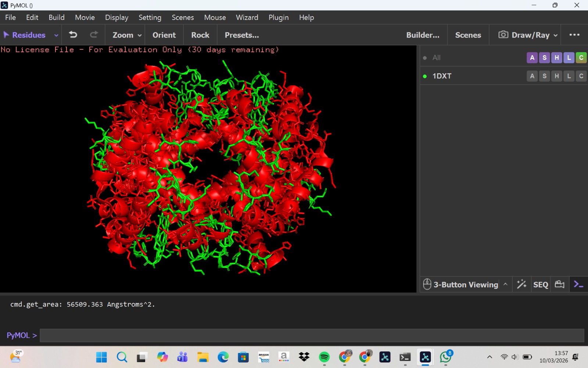Click the Color button for 1DXT
This screenshot has height=368, width=588.
click(x=581, y=76)
